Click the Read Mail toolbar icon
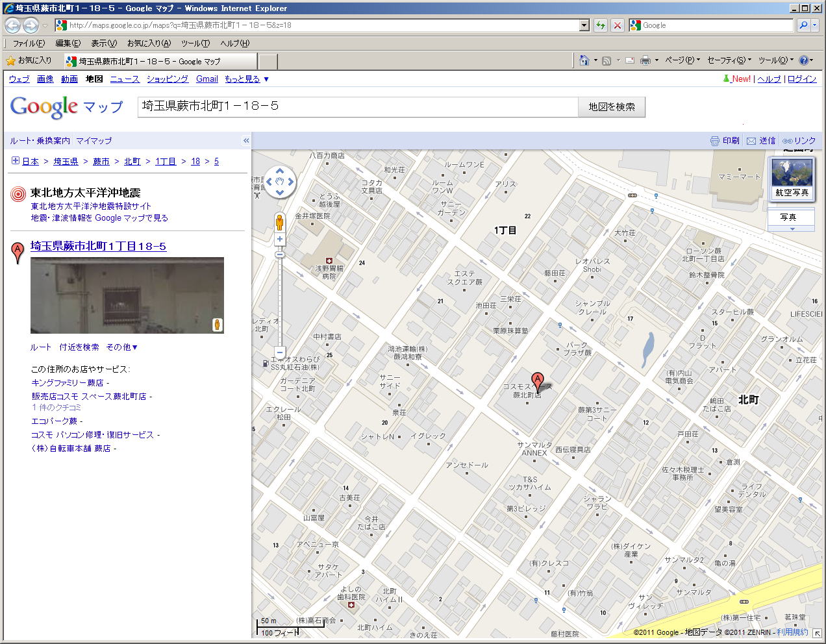Screen dimensions: 826x644 pos(629,60)
